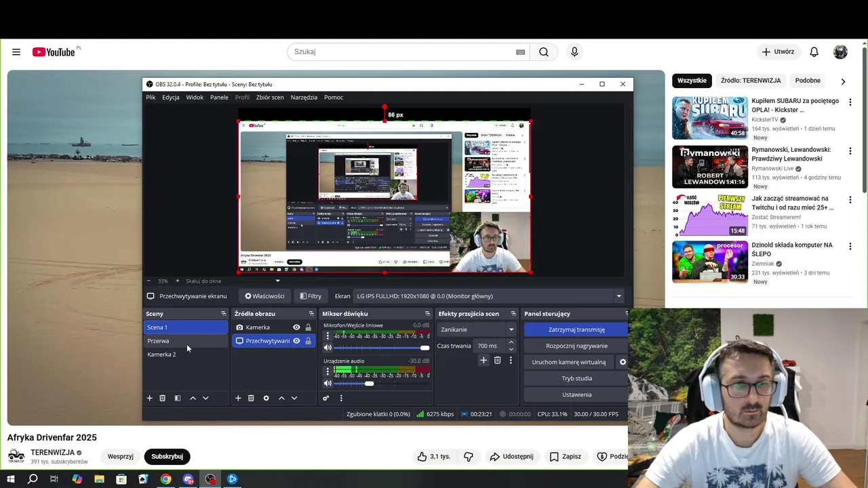Toggle visibility eye for Kamerka source

click(296, 327)
